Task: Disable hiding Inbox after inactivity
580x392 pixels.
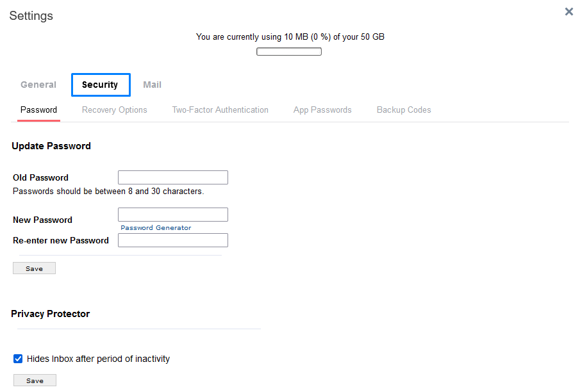Action: pyautogui.click(x=18, y=359)
